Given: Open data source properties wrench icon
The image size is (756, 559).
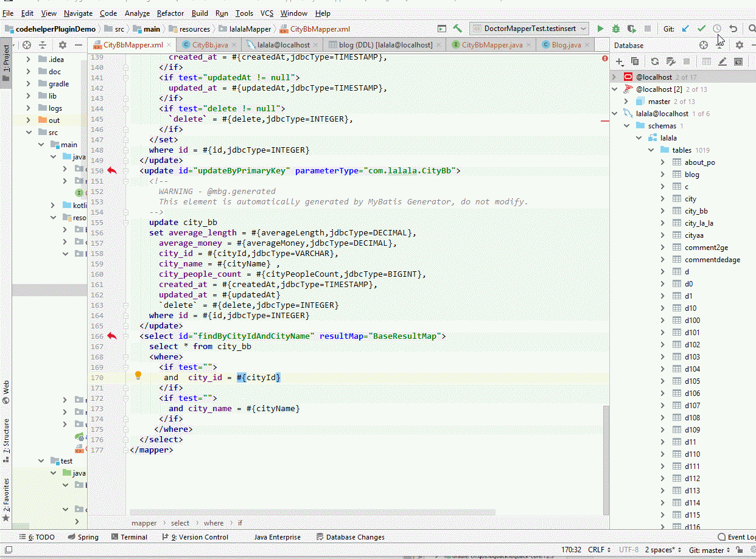Looking at the screenshot, I should [673, 61].
